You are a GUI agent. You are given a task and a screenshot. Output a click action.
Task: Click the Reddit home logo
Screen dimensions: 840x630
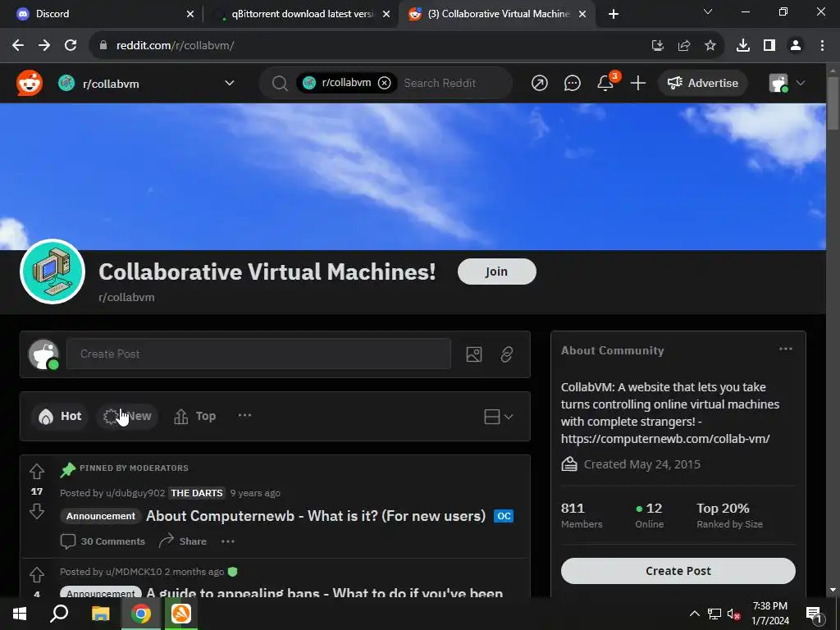point(29,83)
